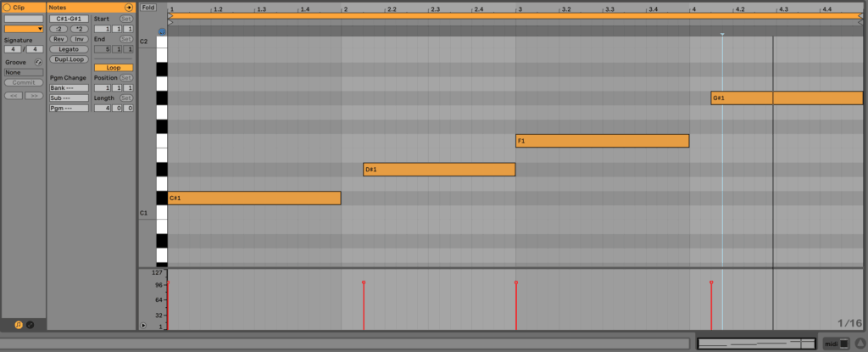868x352 pixels.
Task: Click the Position Set button
Action: click(126, 77)
